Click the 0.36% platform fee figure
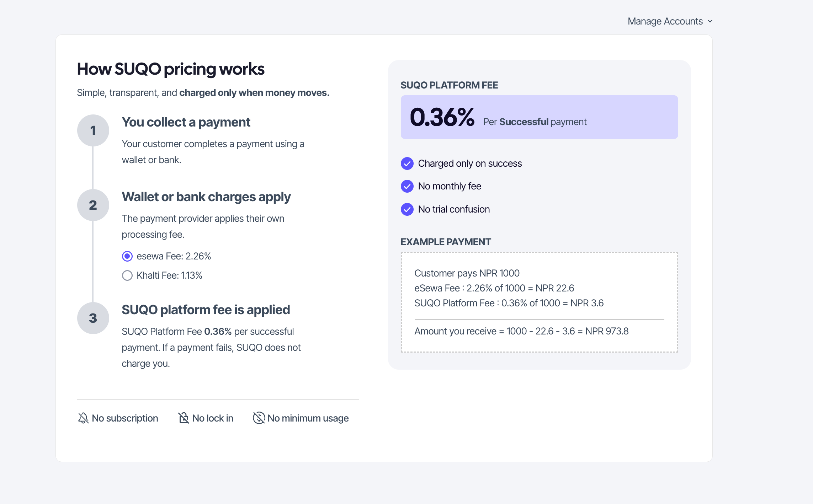 (442, 117)
